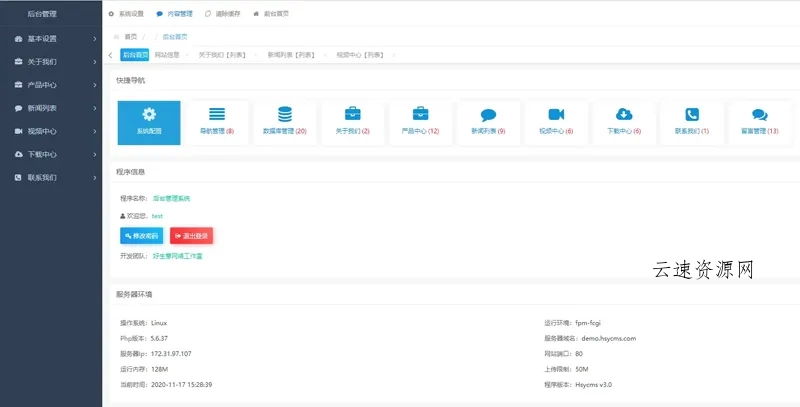Click program version Hsycms v3.0
The image size is (800, 407).
593,385
